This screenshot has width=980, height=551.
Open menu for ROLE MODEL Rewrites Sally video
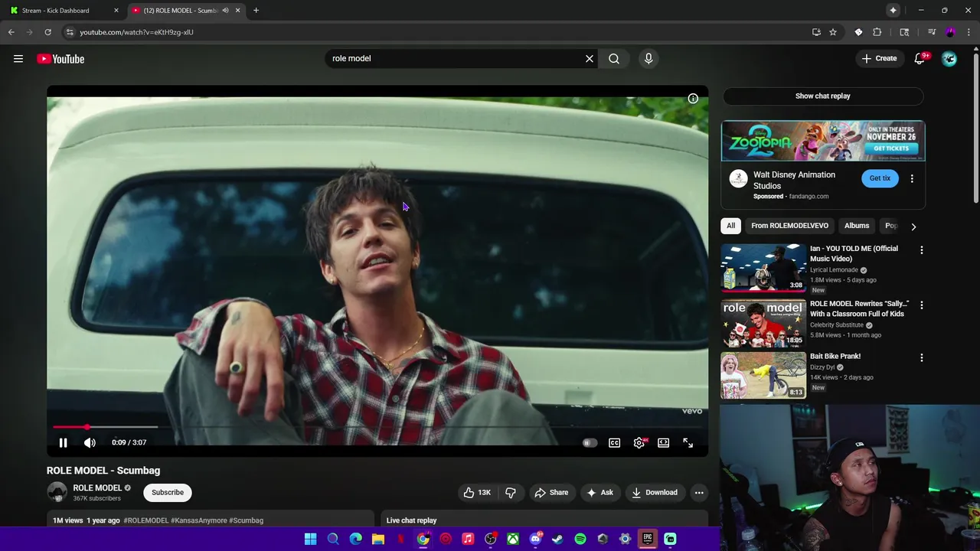(x=922, y=305)
